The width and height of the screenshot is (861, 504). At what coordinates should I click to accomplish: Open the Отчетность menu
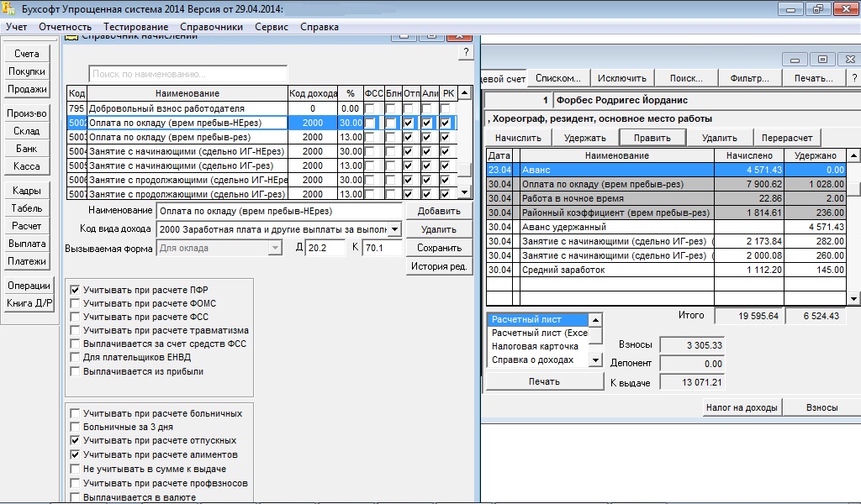click(65, 27)
